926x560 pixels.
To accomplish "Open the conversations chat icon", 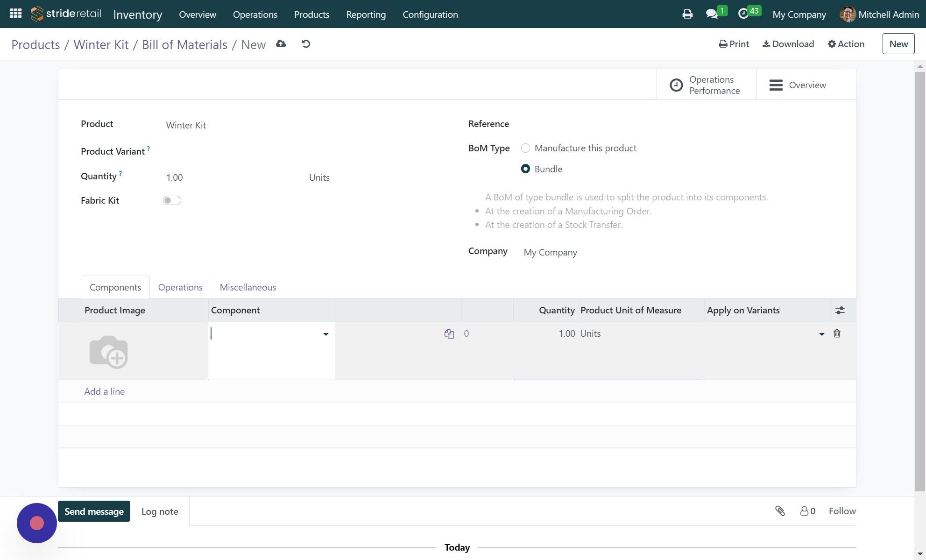I will [x=712, y=14].
